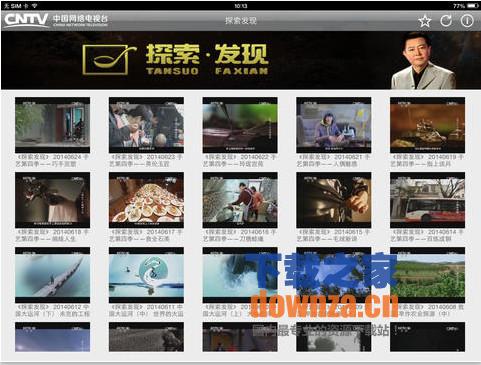Viewport: 481px width, 365px height.
Task: Open the 20140623 episode thumbnail
Action: point(146,125)
